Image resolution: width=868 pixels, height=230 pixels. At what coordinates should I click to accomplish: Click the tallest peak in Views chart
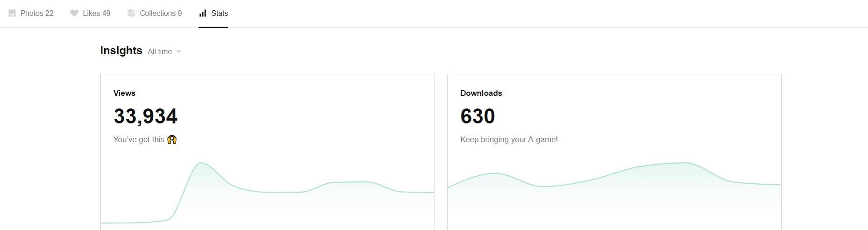[x=201, y=163]
